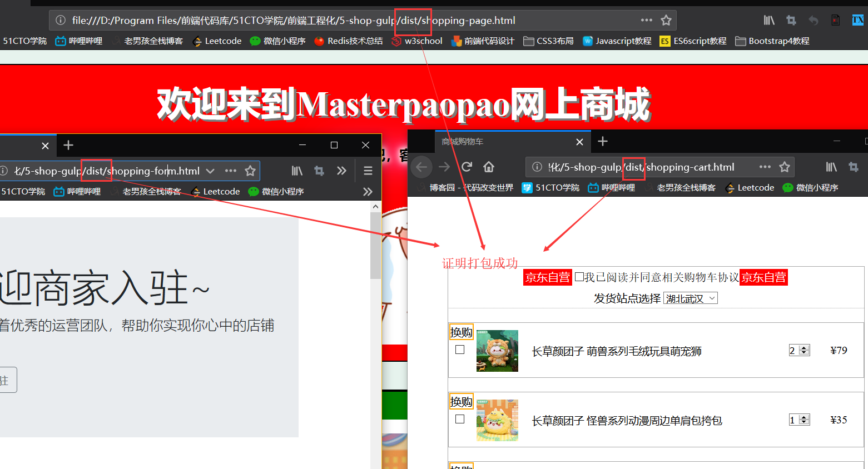Image resolution: width=868 pixels, height=469 pixels.
Task: Click the 萌宠狮 plush toy thumbnail
Action: [497, 351]
